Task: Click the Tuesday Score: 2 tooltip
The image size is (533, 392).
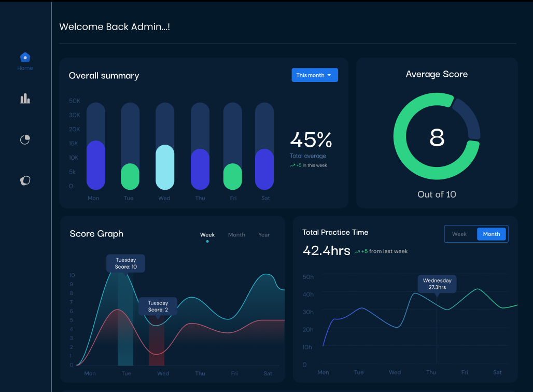Action: [x=158, y=306]
